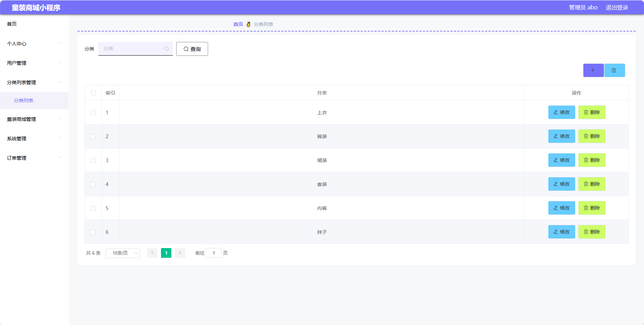Edit the 套装 row with 修改
644x325 pixels.
(562, 184)
